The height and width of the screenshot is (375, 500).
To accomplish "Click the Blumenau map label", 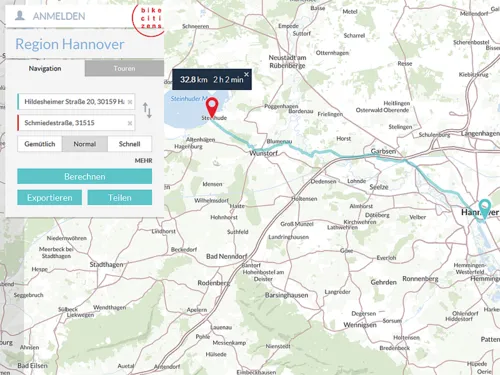I will coord(279,141).
